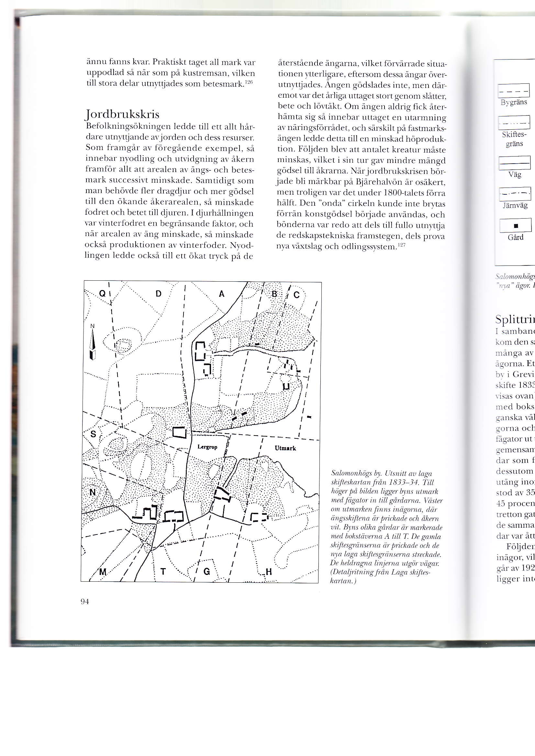This screenshot has width=535, height=756.
Task: Click the dash-dot symbol box above 'Järnväg'
Action: (x=515, y=194)
